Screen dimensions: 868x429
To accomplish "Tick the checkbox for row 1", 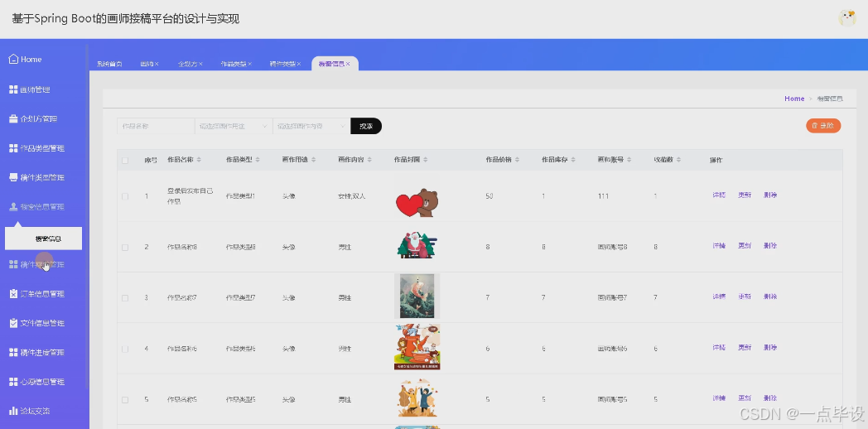I will tap(125, 196).
